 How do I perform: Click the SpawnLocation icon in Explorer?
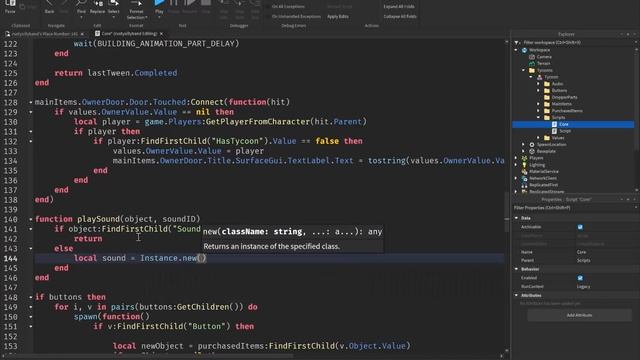(532, 144)
